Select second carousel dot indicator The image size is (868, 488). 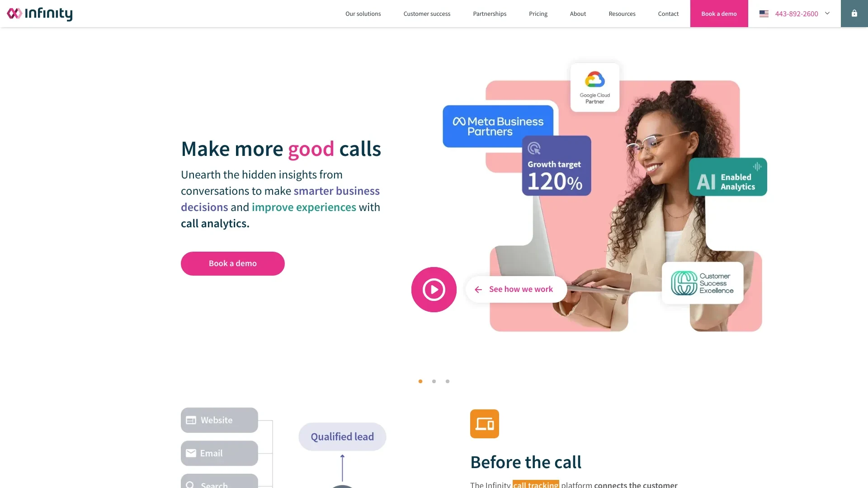coord(434,381)
